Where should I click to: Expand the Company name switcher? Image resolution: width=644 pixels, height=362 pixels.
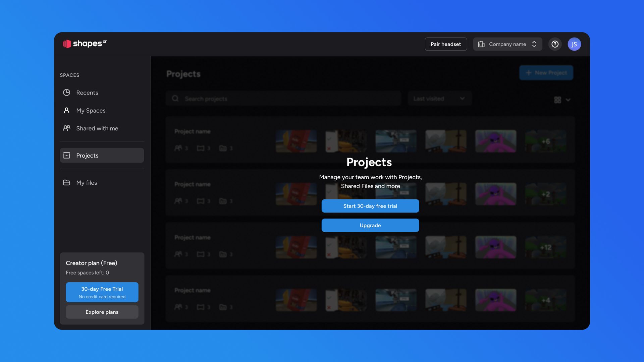507,44
